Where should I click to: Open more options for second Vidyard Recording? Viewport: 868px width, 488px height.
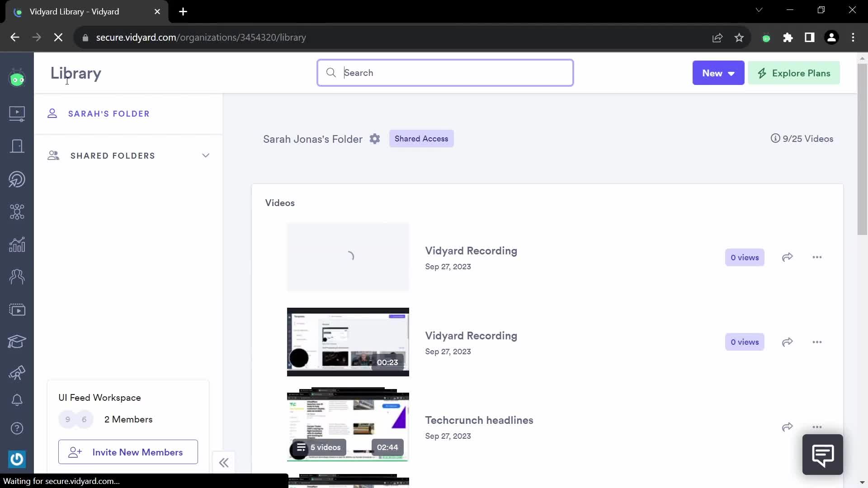[817, 342]
